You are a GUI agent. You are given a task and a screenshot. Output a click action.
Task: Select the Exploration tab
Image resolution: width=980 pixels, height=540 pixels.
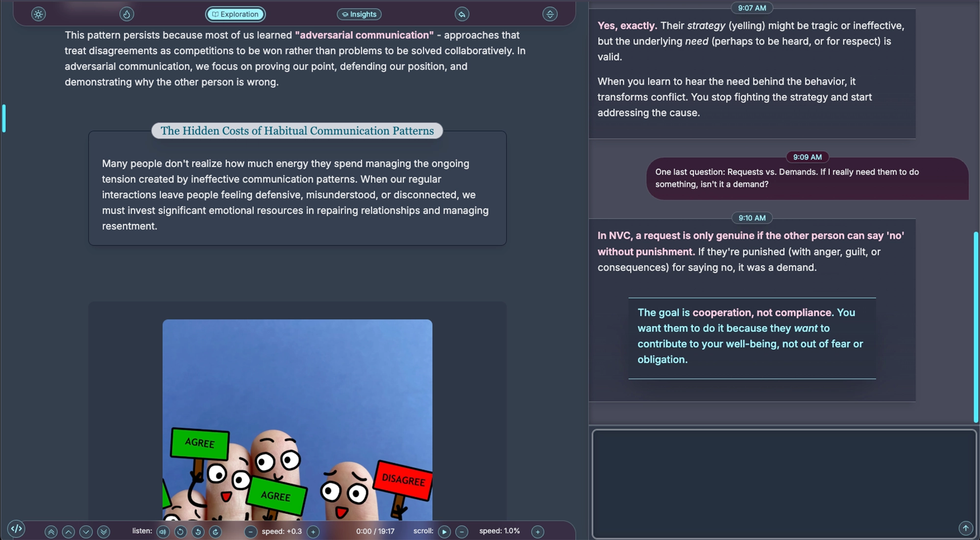point(235,14)
